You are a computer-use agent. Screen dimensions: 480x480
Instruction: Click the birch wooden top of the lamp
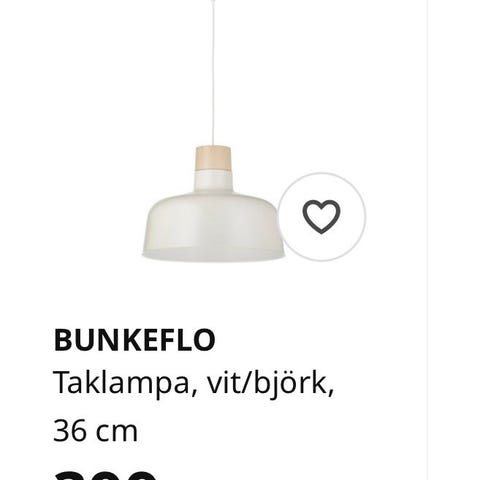pos(213,158)
